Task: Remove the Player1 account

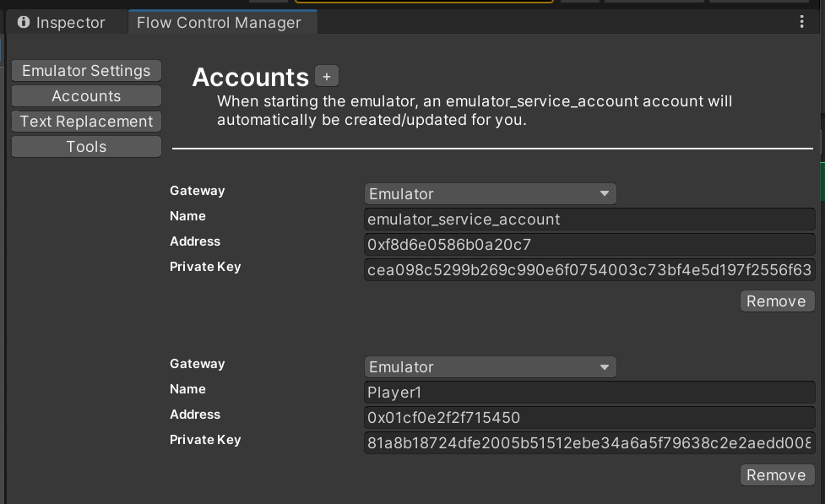Action: click(776, 474)
